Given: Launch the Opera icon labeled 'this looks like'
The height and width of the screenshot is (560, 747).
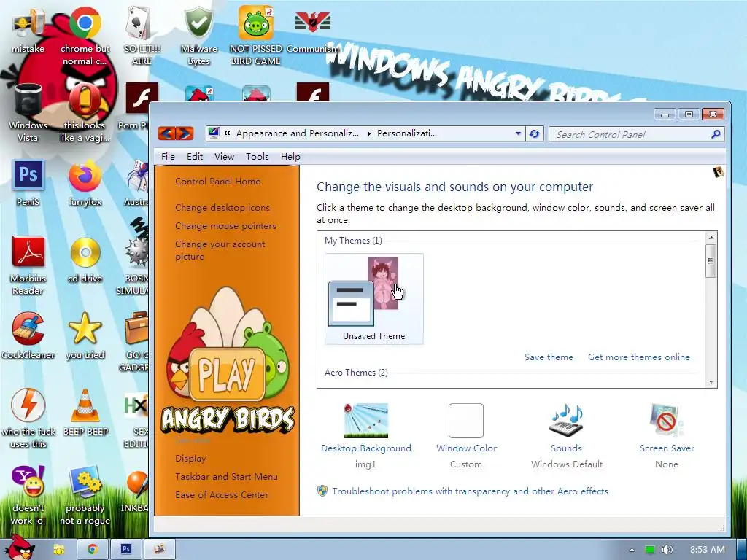Looking at the screenshot, I should [x=85, y=112].
